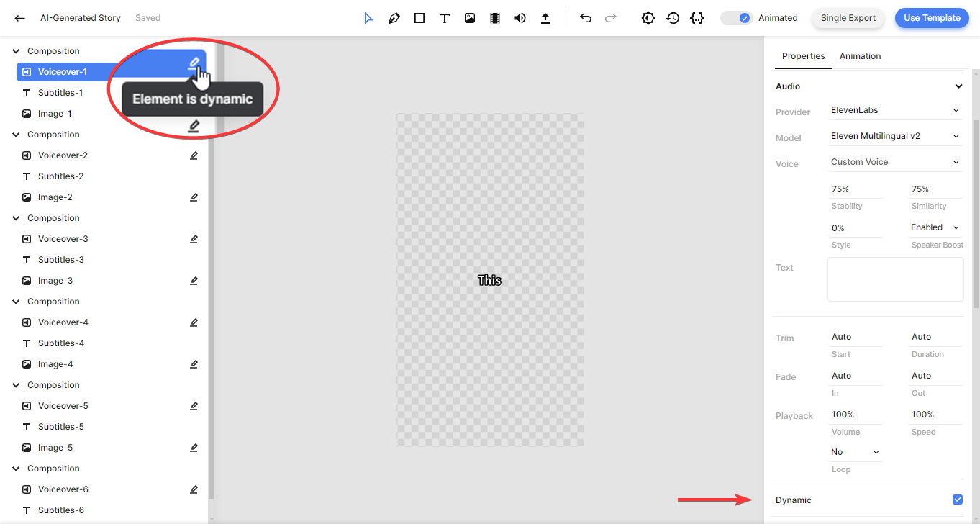Screen dimensions: 980x524
Task: Open the Voice dropdown showing Custom Voice
Action: point(894,162)
